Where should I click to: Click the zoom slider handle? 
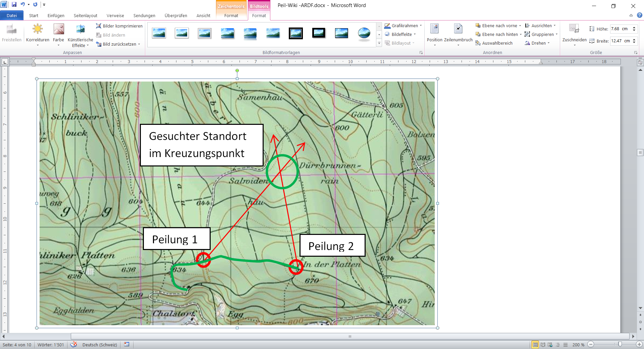(620, 344)
